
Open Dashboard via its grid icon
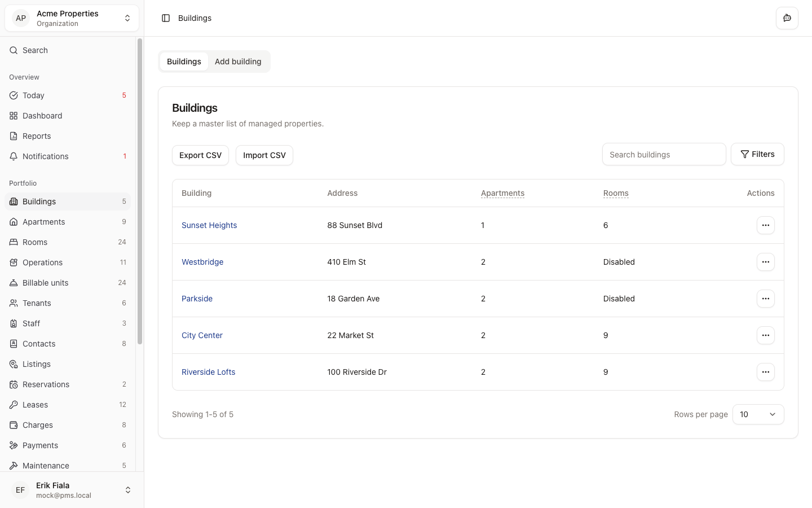[x=14, y=116]
